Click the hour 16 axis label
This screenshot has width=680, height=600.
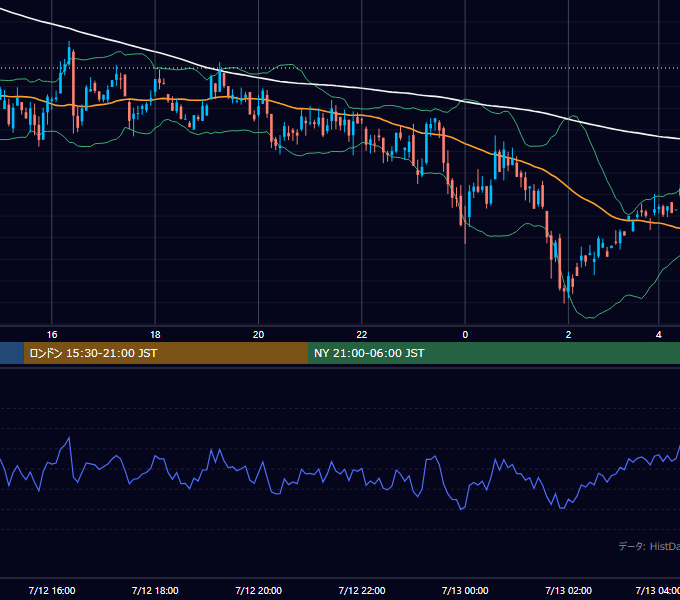(x=52, y=335)
